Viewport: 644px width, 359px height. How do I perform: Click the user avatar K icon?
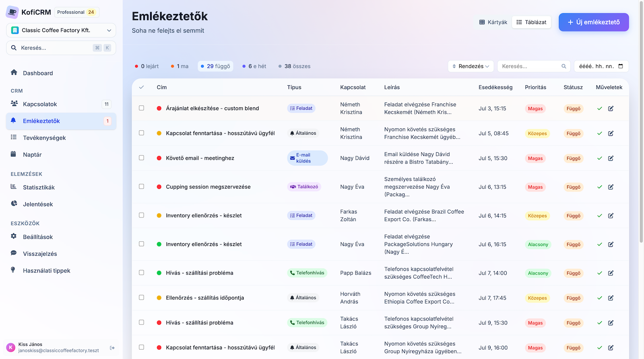[11, 347]
